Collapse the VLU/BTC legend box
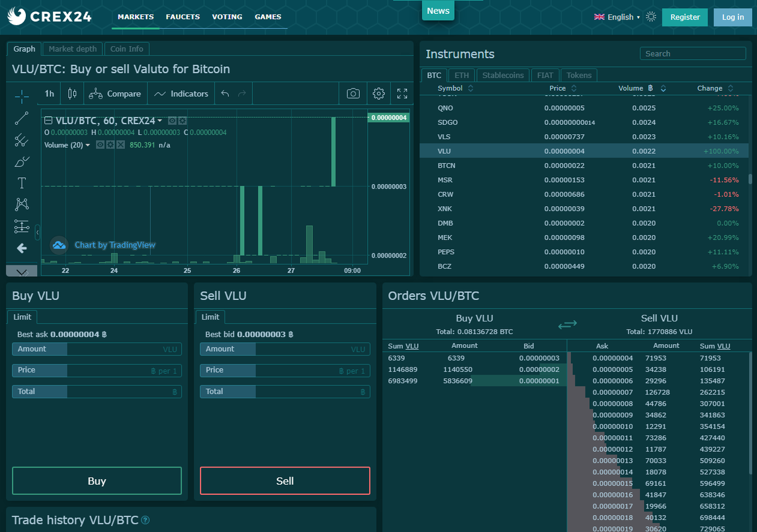Screen dimensions: 757x532 coord(48,120)
